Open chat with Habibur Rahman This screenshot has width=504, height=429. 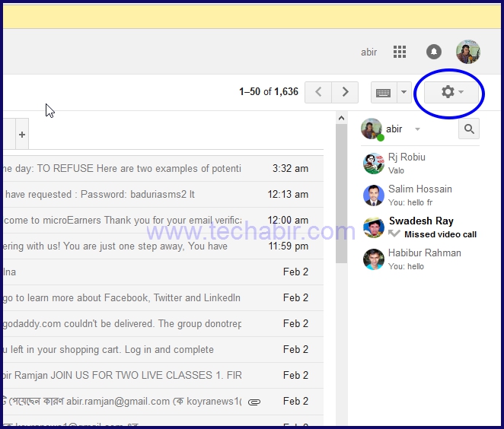click(x=421, y=259)
